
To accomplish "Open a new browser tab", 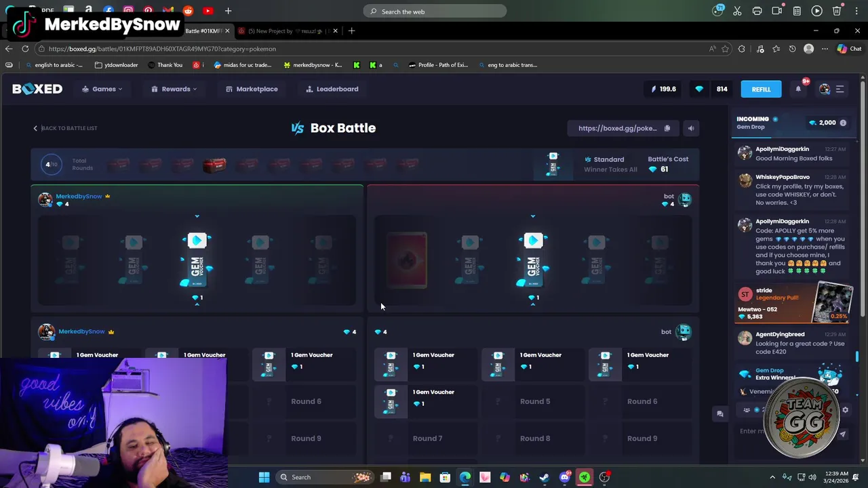I will [x=351, y=30].
